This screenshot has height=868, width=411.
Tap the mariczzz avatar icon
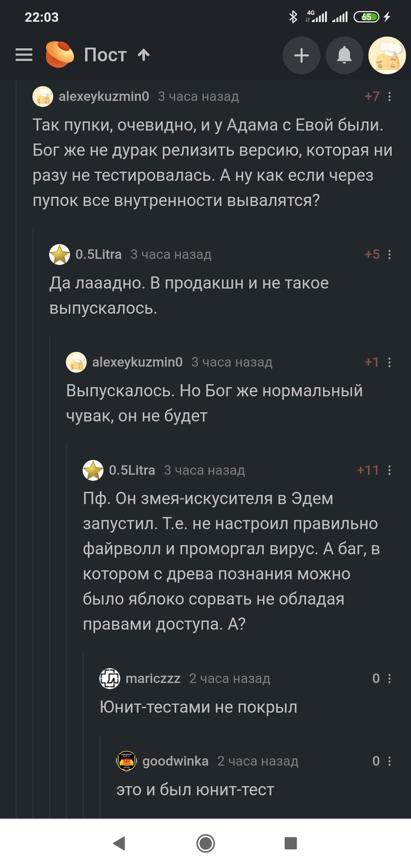110,679
